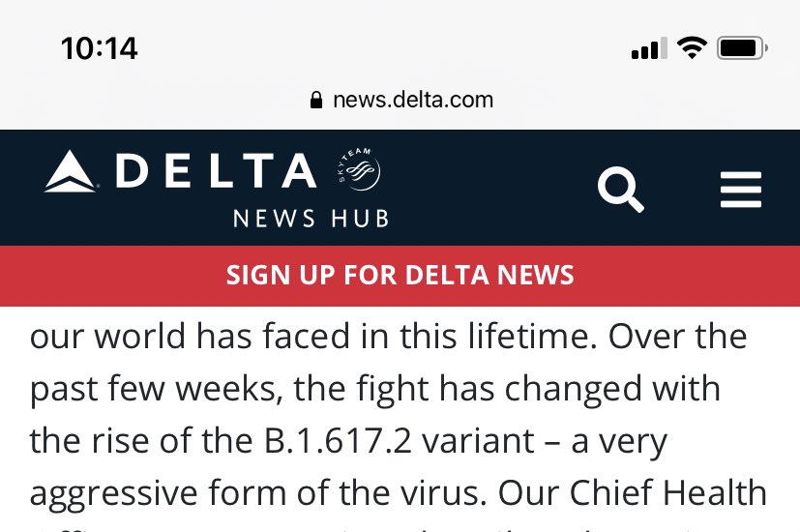Tap the 10:14 clock in status bar

(99, 48)
